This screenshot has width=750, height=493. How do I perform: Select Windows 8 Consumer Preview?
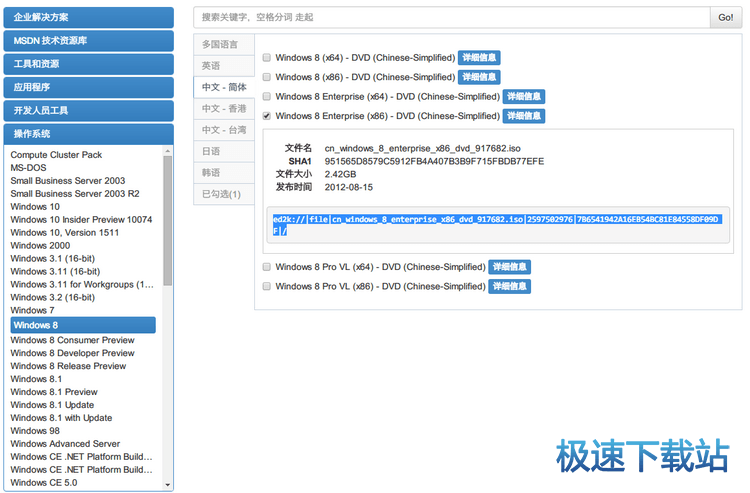[73, 340]
